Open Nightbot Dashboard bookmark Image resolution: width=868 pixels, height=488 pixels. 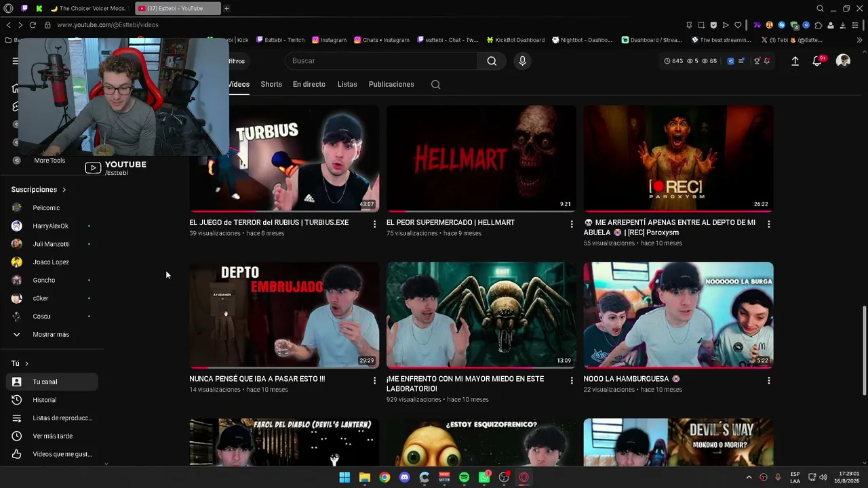tap(583, 40)
